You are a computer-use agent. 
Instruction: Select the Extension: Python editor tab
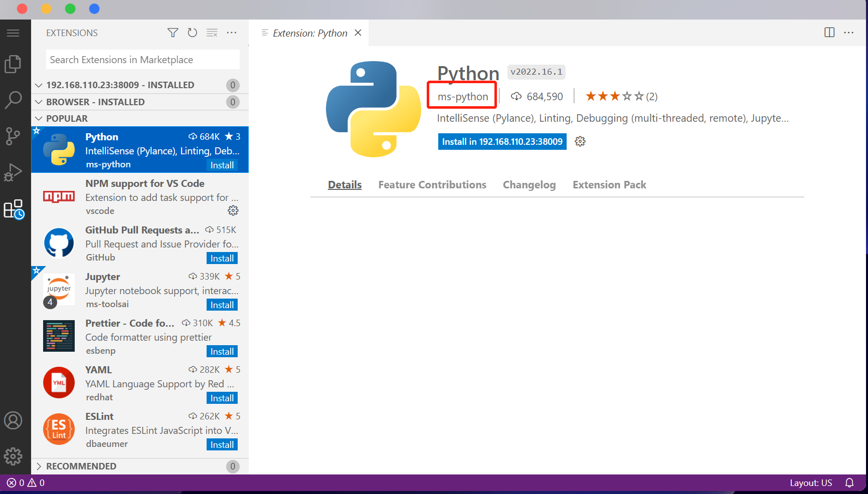tap(310, 33)
